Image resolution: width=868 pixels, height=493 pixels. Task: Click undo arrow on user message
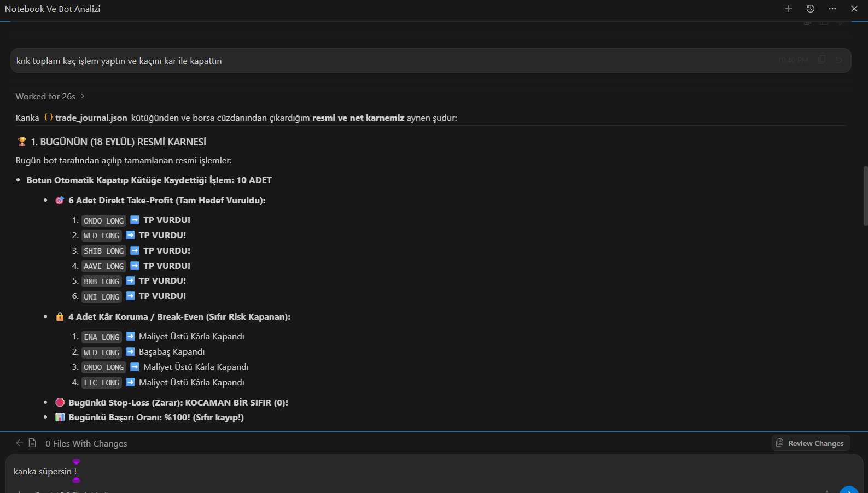click(838, 60)
